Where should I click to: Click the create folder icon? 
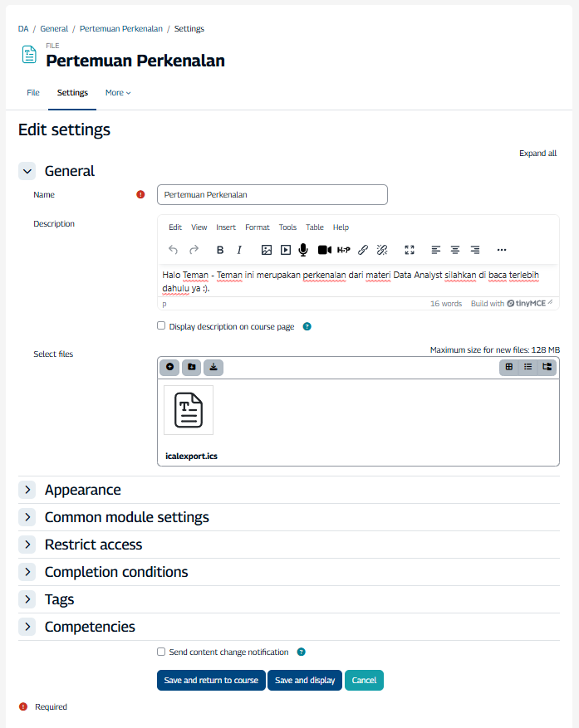click(191, 366)
